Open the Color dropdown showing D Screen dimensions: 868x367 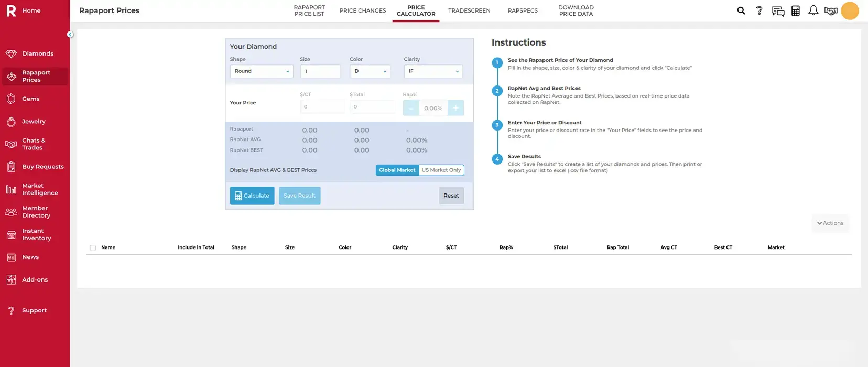(x=370, y=71)
